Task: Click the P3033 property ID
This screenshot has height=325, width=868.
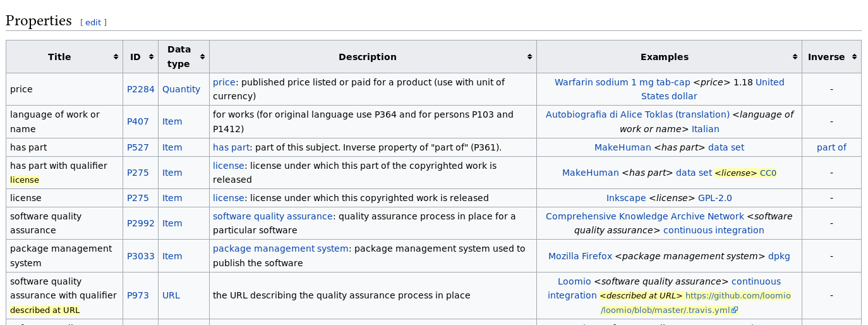Action: coord(140,256)
